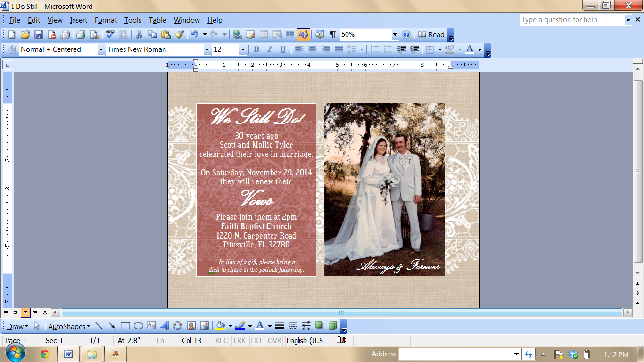Switch to Web Layout view button
Viewport: 644px width, 362px height.
click(16, 313)
